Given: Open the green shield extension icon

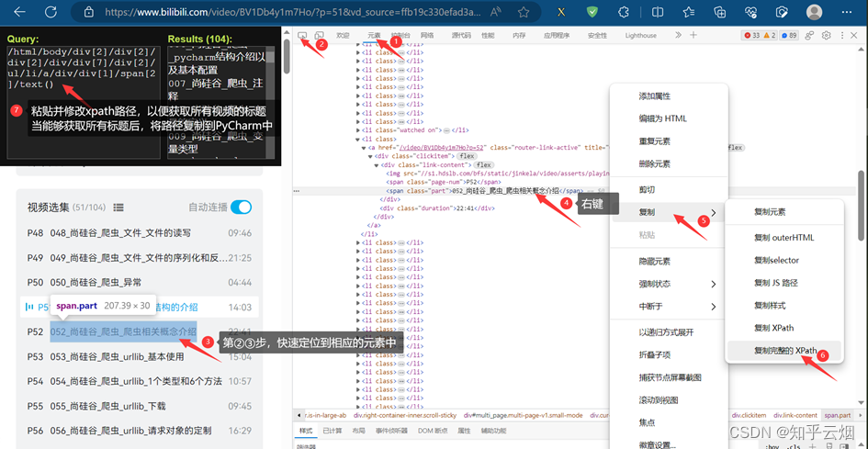Looking at the screenshot, I should [x=592, y=12].
